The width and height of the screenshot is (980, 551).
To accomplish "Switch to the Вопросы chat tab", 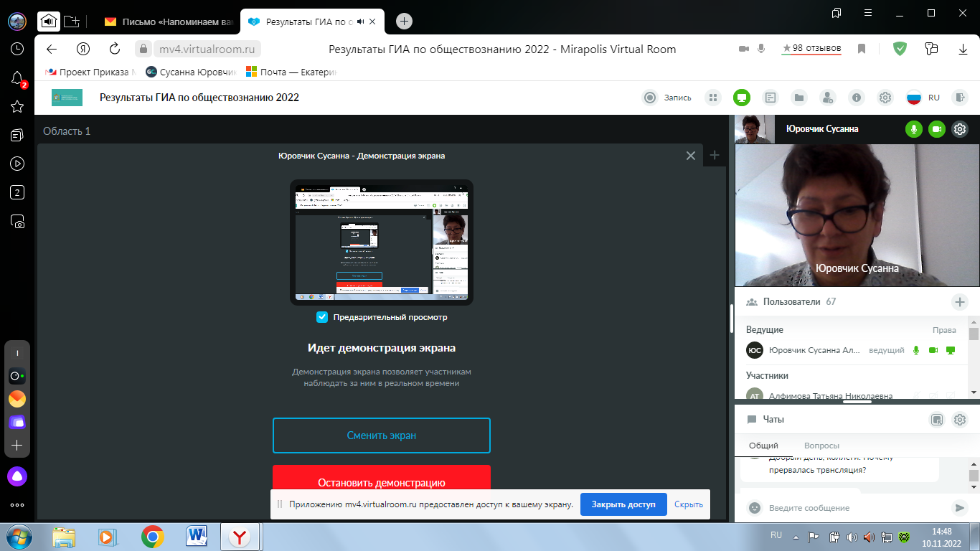I will [821, 446].
